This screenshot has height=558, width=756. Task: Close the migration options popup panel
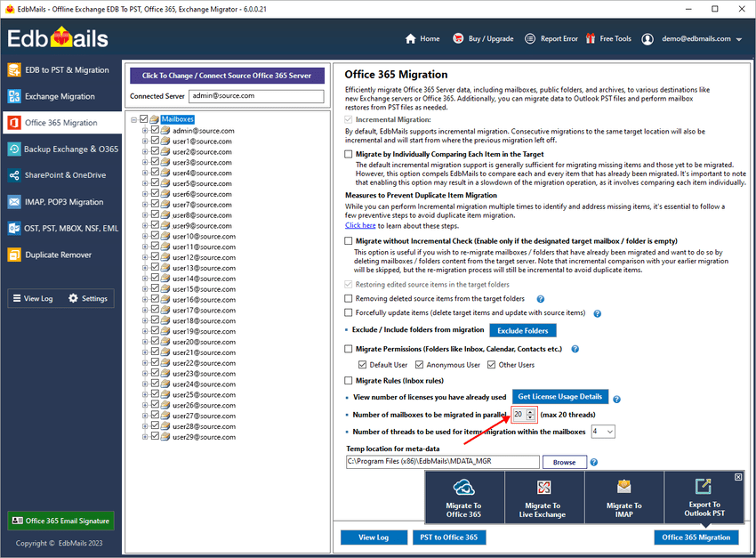click(738, 477)
